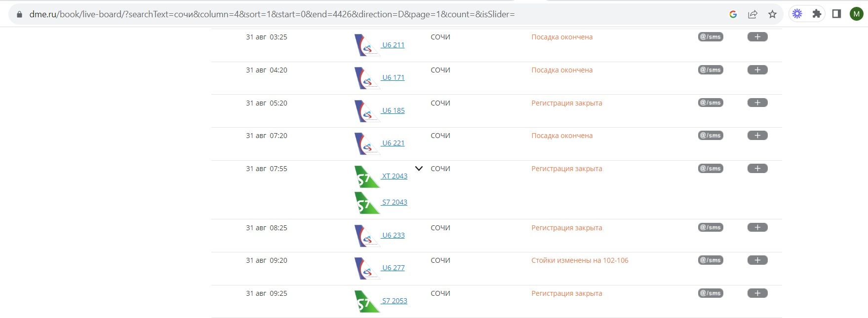Subscribe via @/sms for the 08:25 flight
Screen dimensions: 868x318
click(710, 227)
